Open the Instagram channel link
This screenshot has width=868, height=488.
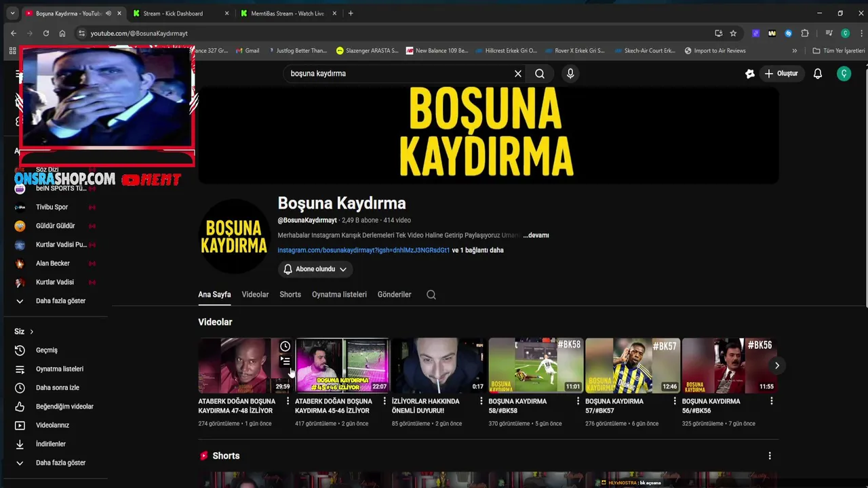[363, 250]
